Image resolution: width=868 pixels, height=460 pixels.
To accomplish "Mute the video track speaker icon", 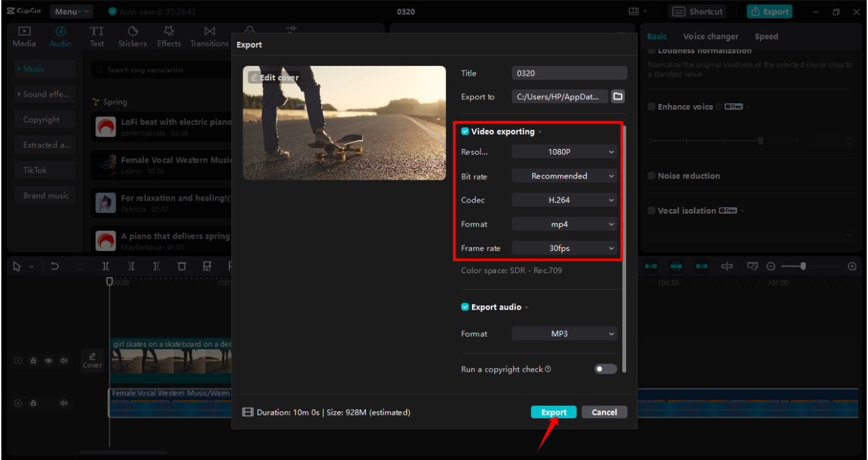I will (64, 361).
